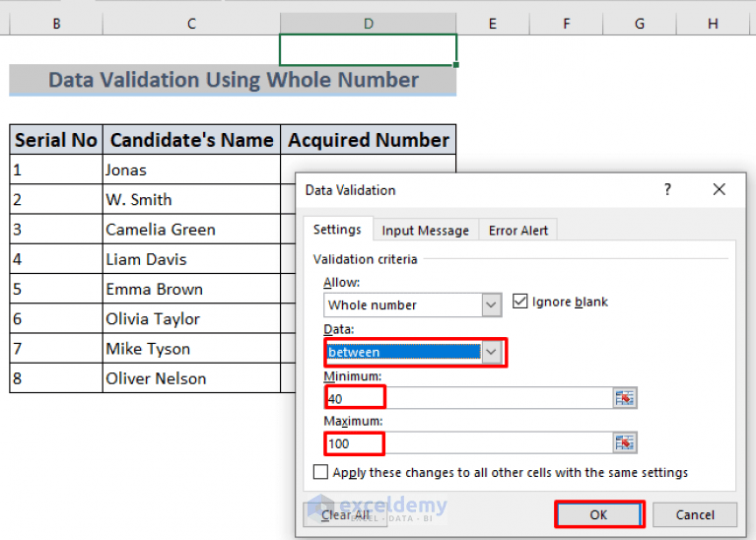The height and width of the screenshot is (540, 756).
Task: Click into the Maximum input field
Action: click(467, 443)
